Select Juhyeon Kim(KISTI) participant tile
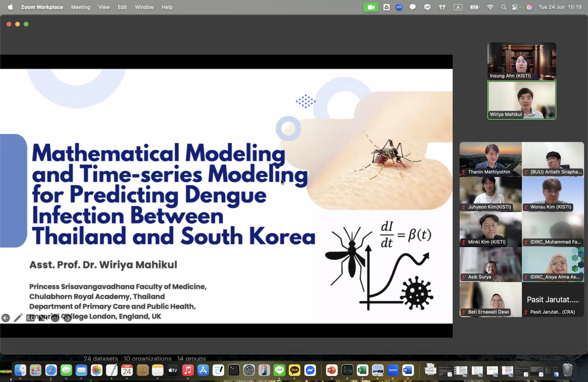 click(491, 194)
